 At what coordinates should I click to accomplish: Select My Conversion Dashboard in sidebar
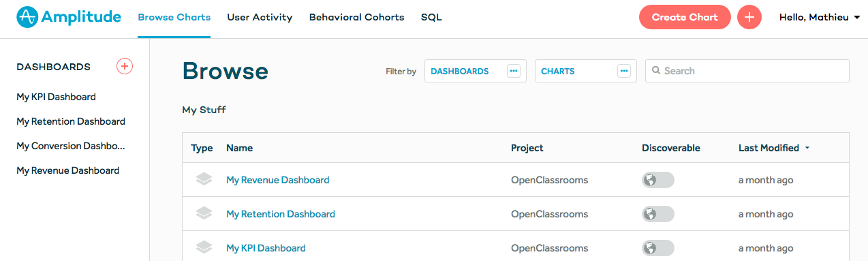[x=71, y=146]
